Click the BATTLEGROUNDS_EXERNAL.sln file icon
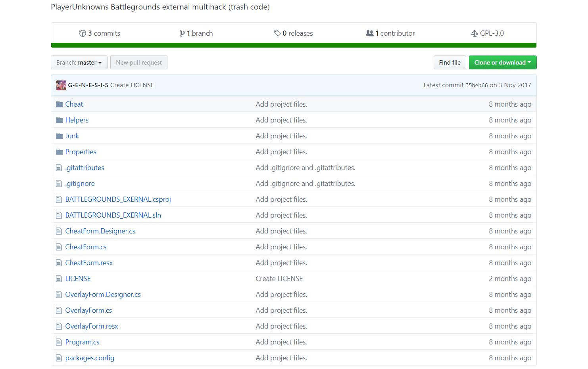 coord(59,215)
